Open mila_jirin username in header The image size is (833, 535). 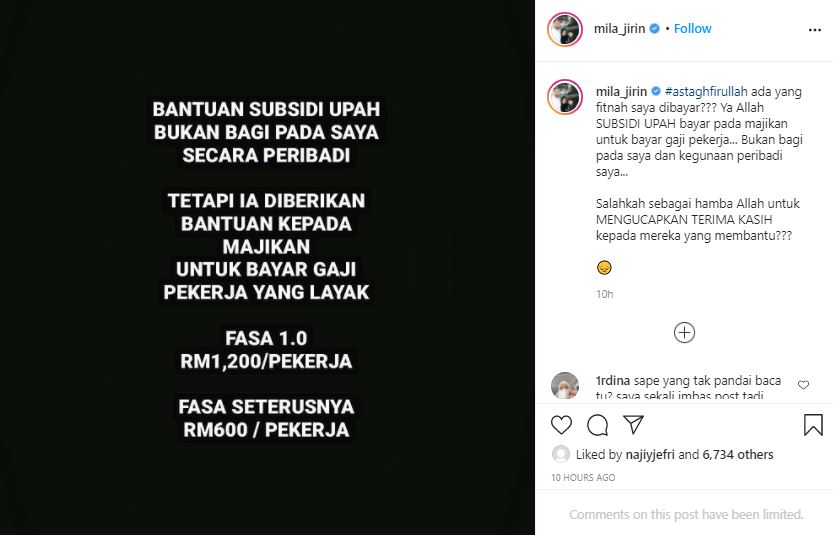619,29
